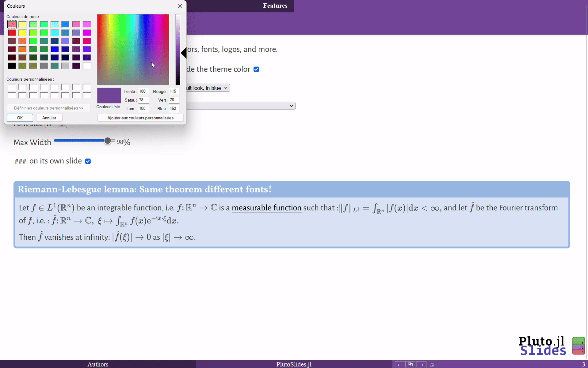Click the slide number 3 in footer
This screenshot has height=368, width=588.
583,364
